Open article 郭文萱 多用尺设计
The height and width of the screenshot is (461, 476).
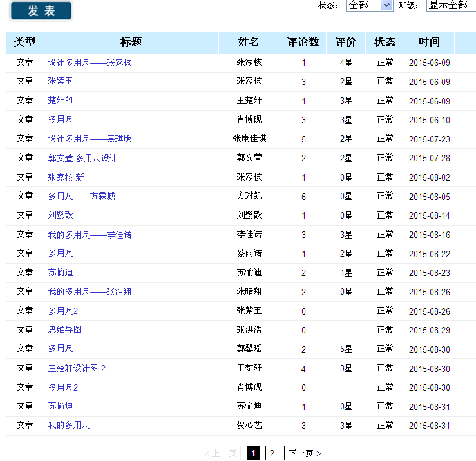82,158
